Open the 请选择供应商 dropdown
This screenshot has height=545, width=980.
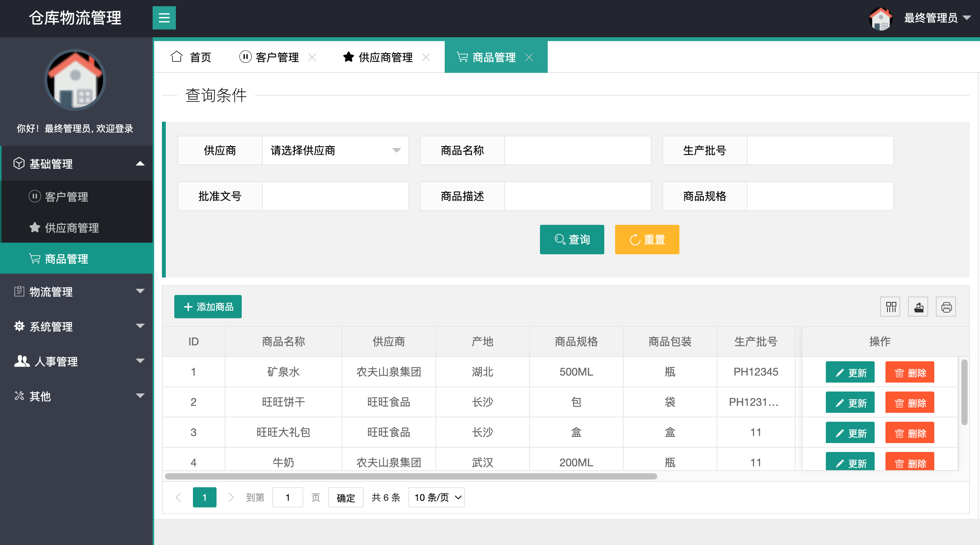[335, 150]
